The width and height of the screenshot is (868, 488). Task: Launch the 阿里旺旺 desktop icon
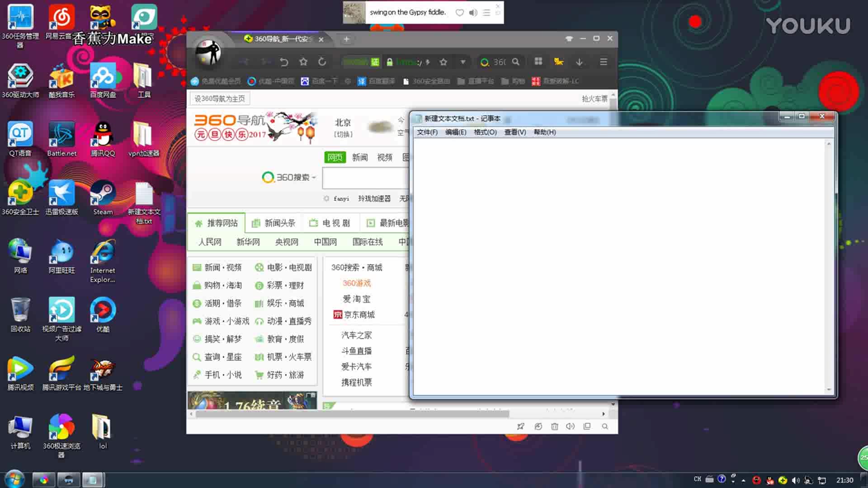[x=61, y=256]
